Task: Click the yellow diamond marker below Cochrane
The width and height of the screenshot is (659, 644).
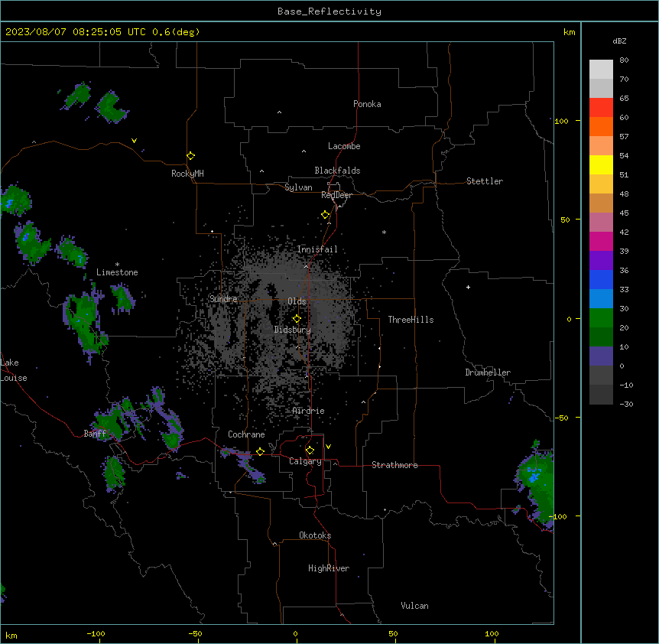Action: (260, 451)
